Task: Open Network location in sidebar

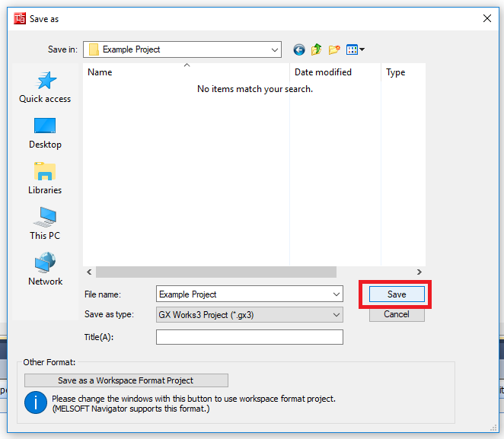Action: 45,269
